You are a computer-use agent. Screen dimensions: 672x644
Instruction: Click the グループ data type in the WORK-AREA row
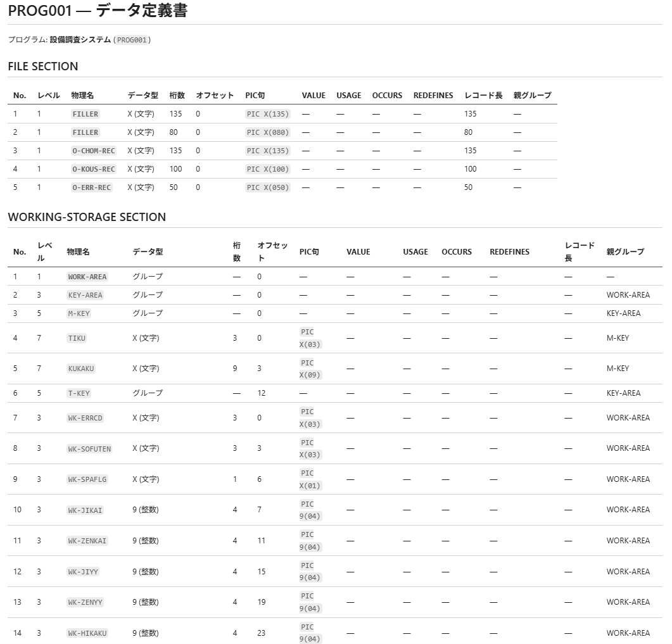pyautogui.click(x=148, y=276)
